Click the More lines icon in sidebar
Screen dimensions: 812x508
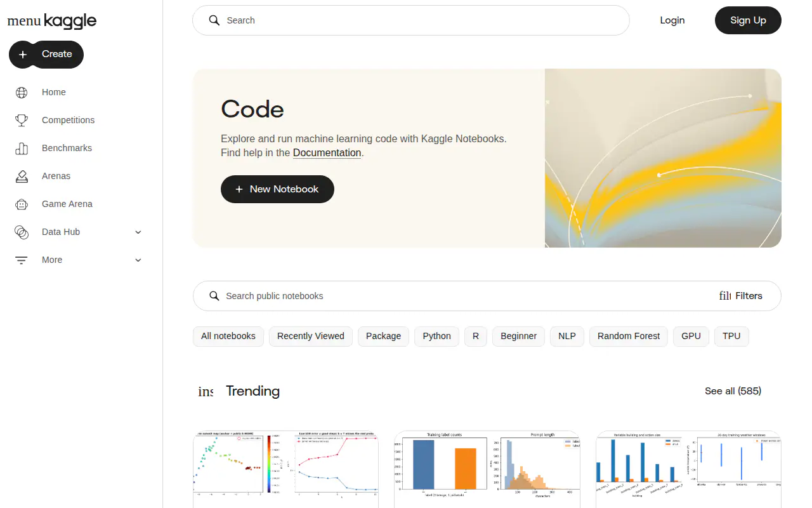tap(22, 260)
